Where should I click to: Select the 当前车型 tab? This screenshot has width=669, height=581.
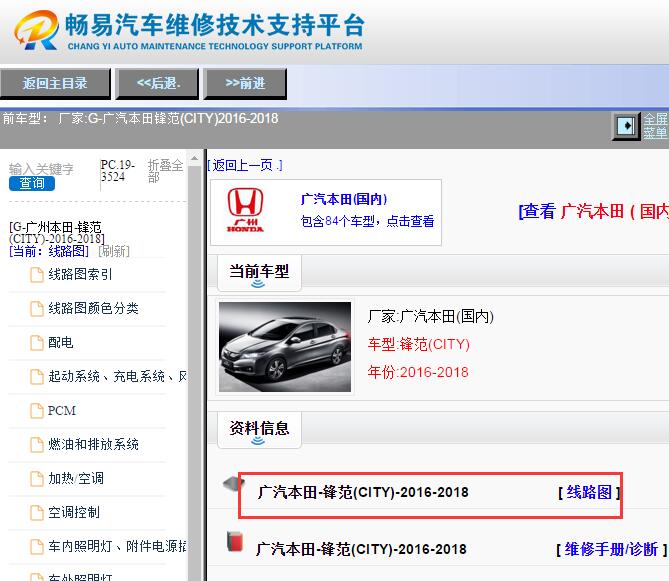259,273
